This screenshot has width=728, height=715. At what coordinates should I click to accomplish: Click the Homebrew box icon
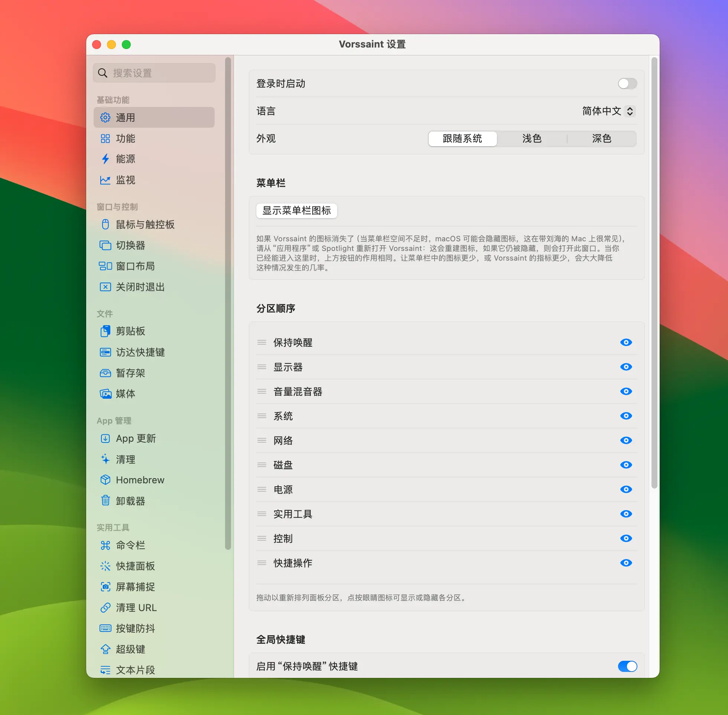pos(105,480)
